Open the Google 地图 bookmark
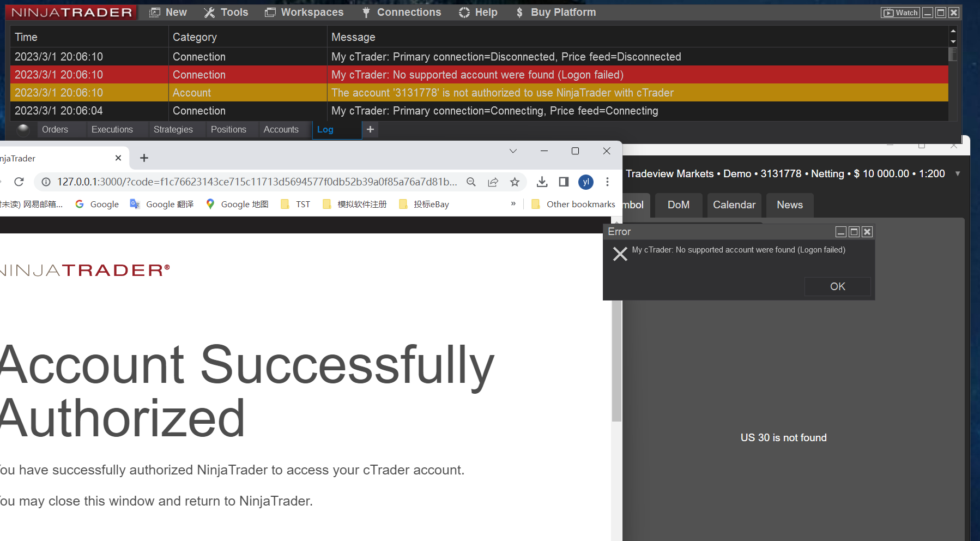Viewport: 980px width, 541px height. point(237,204)
